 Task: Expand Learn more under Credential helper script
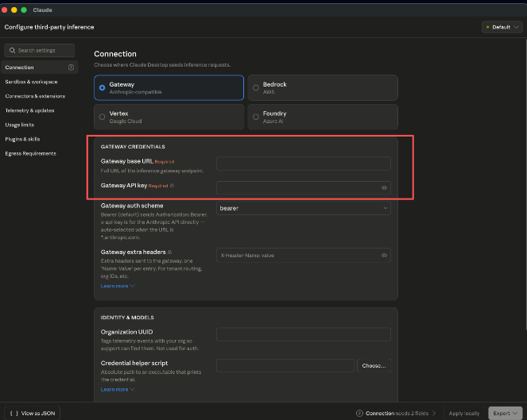click(x=118, y=390)
